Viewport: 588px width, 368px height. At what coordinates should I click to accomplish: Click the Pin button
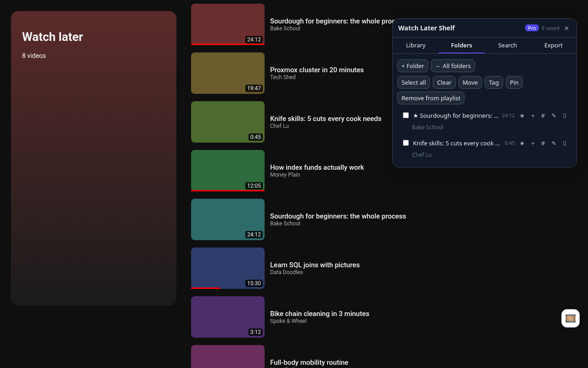(514, 82)
